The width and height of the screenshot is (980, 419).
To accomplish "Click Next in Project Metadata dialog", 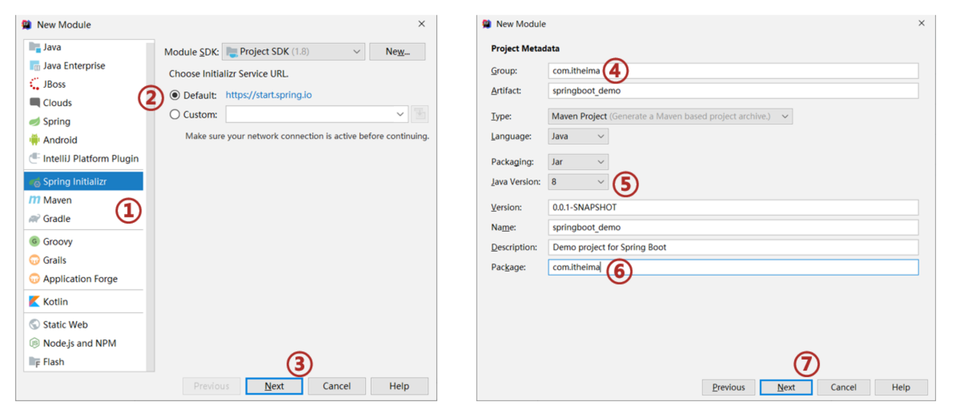I will coord(786,387).
